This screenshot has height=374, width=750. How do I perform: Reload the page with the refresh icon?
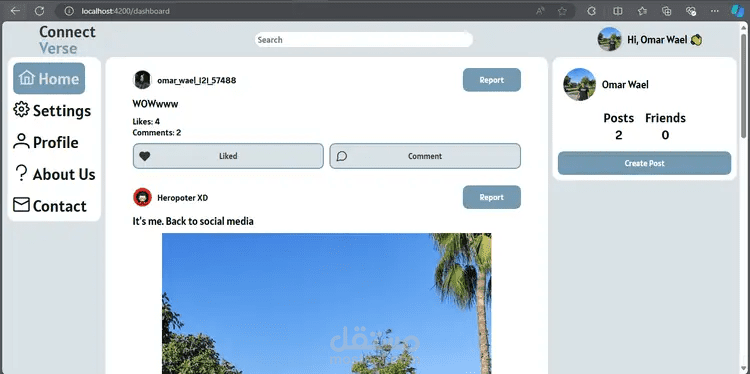point(40,11)
